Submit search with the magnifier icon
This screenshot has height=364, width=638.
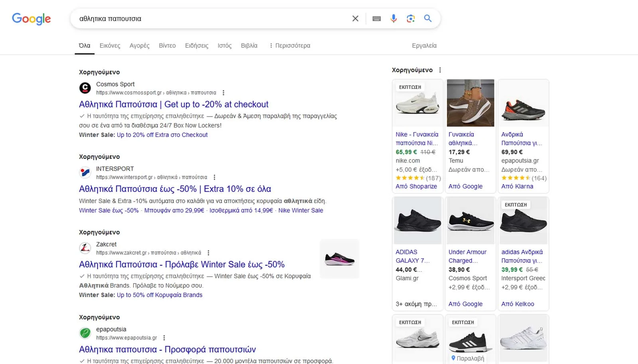[427, 19]
